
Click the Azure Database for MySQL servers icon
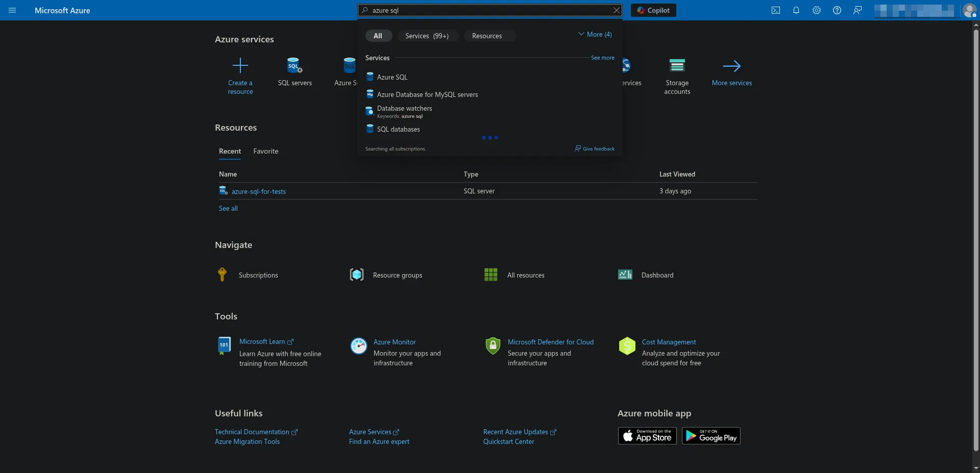(370, 94)
